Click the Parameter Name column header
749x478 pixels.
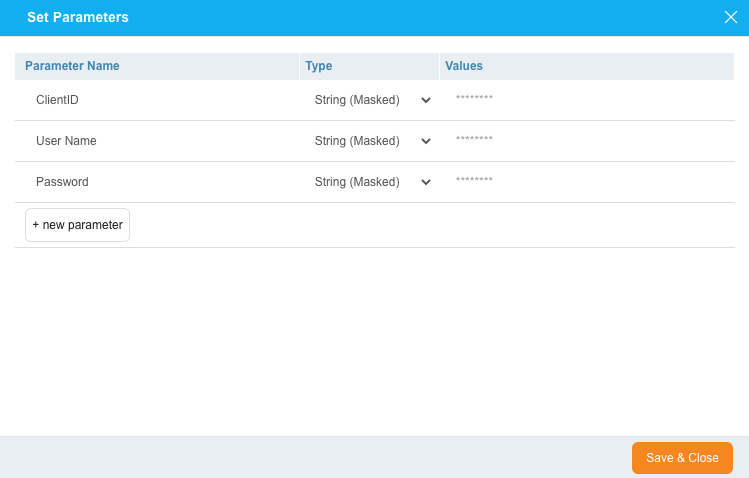pos(72,66)
